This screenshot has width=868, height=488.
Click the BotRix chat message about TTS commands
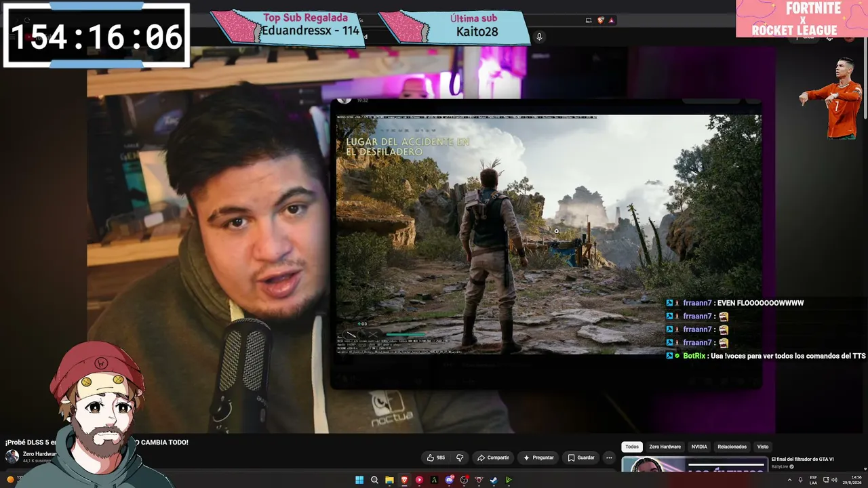coord(766,356)
